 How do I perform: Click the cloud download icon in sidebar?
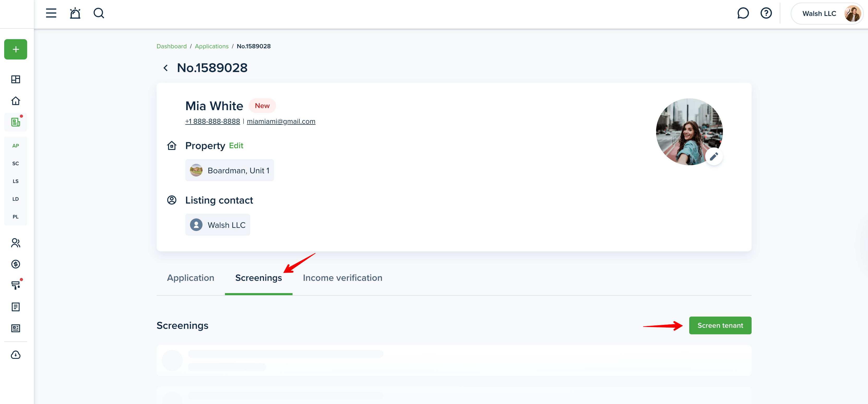[15, 355]
